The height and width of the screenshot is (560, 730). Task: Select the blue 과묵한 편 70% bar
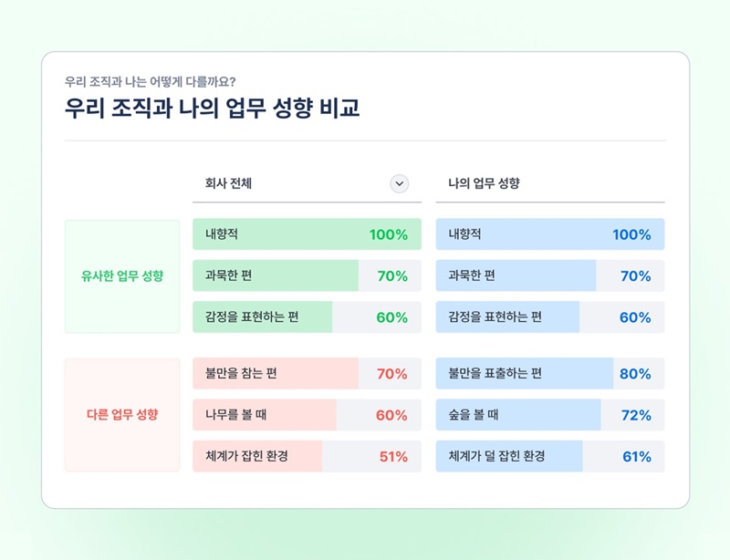click(x=549, y=276)
